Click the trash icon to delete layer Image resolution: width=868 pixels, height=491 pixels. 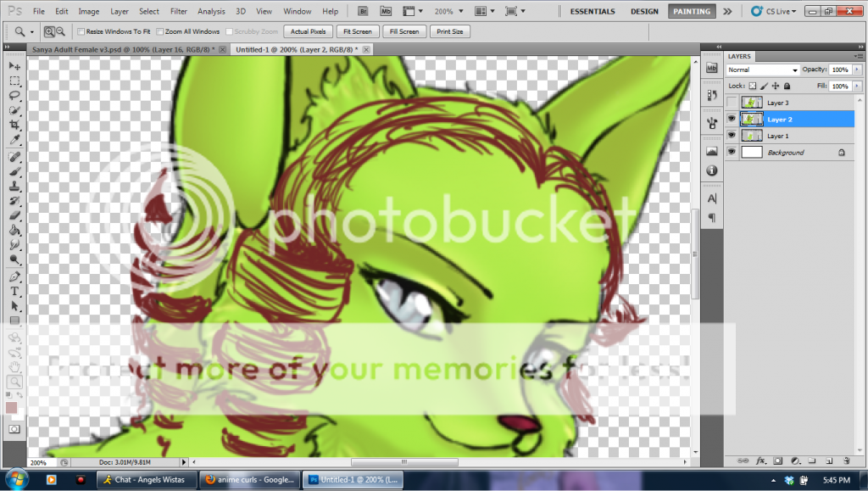(846, 460)
